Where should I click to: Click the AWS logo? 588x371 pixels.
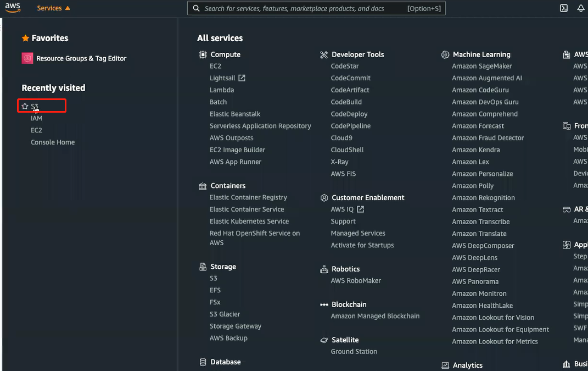pos(13,8)
